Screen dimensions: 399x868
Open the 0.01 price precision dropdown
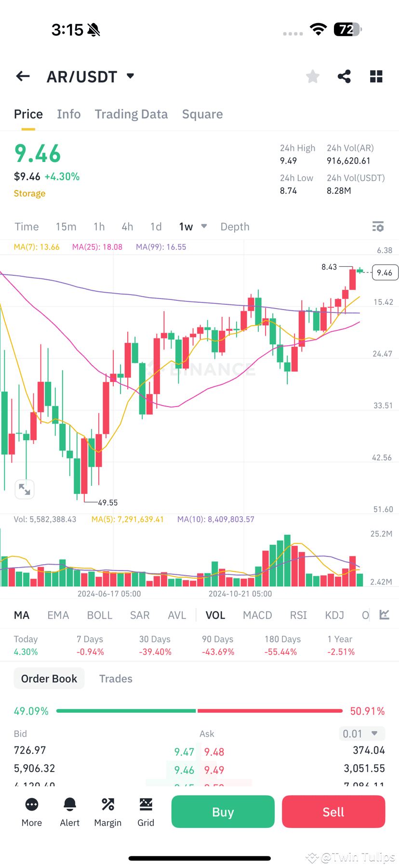click(362, 733)
